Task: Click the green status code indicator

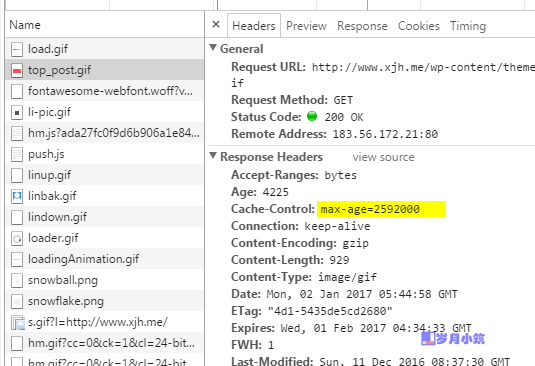Action: point(312,116)
